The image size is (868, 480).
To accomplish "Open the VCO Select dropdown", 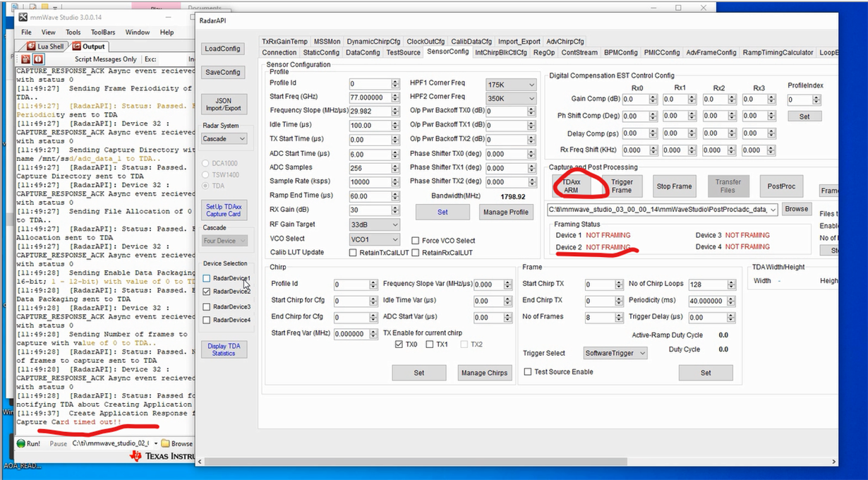I will tap(374, 239).
